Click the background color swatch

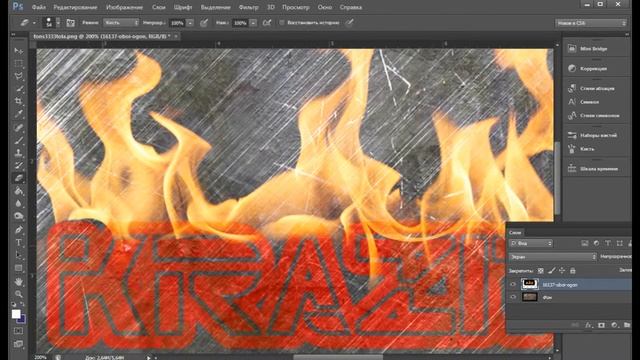22,320
